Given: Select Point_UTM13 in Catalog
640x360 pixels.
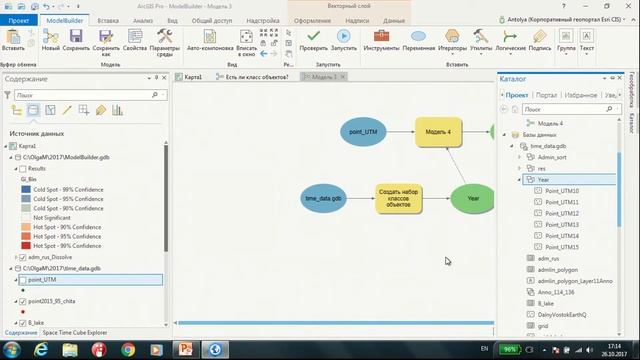Looking at the screenshot, I should (x=562, y=225).
